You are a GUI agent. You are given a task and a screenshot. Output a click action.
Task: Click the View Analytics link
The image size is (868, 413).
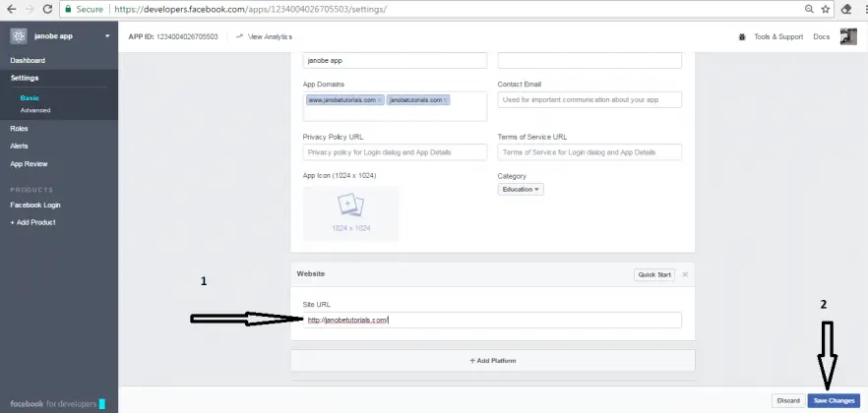(x=270, y=36)
